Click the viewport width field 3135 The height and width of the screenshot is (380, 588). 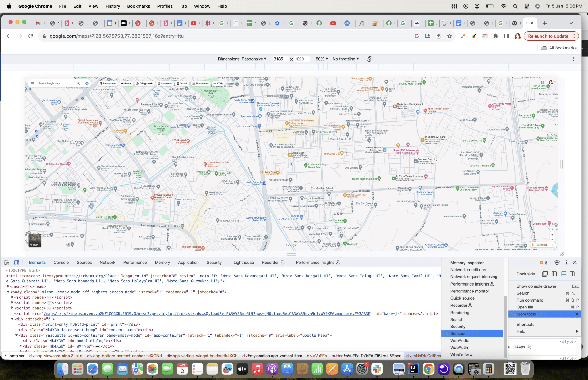pos(280,59)
